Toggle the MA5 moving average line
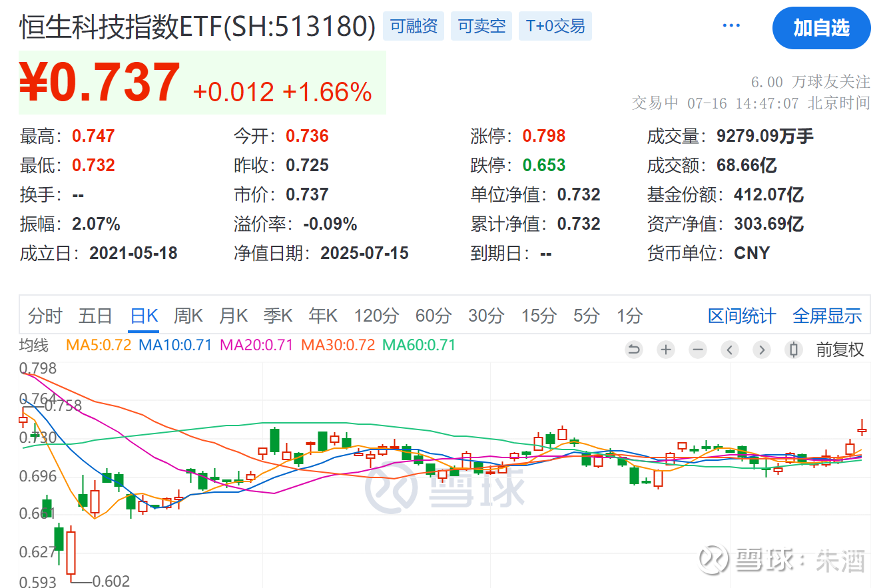The width and height of the screenshot is (891, 588). [98, 344]
